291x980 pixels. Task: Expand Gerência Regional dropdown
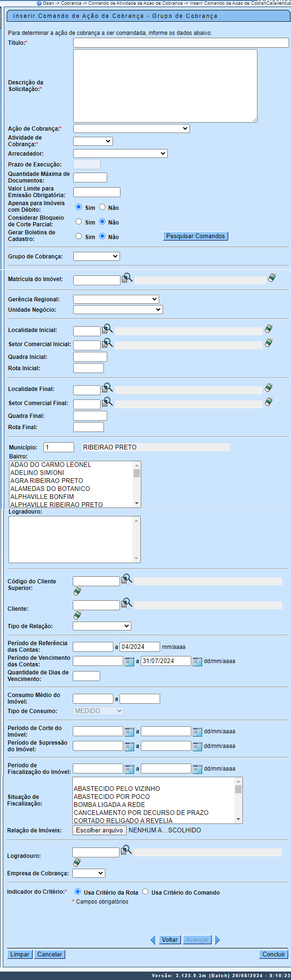click(116, 299)
